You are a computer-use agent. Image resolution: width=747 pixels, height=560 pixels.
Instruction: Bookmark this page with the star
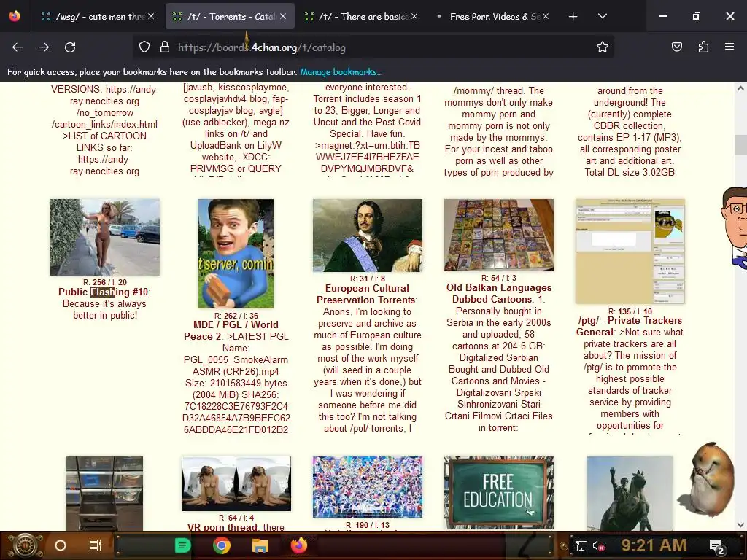(602, 47)
